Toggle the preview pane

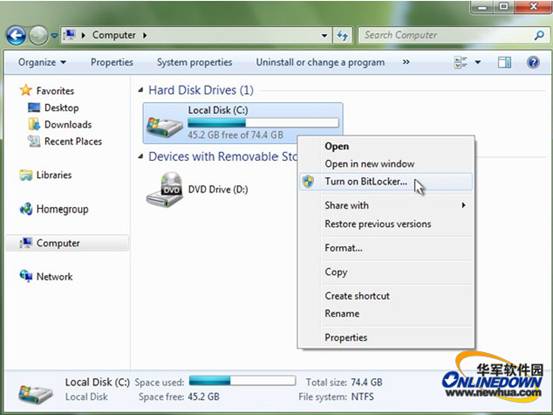click(504, 62)
